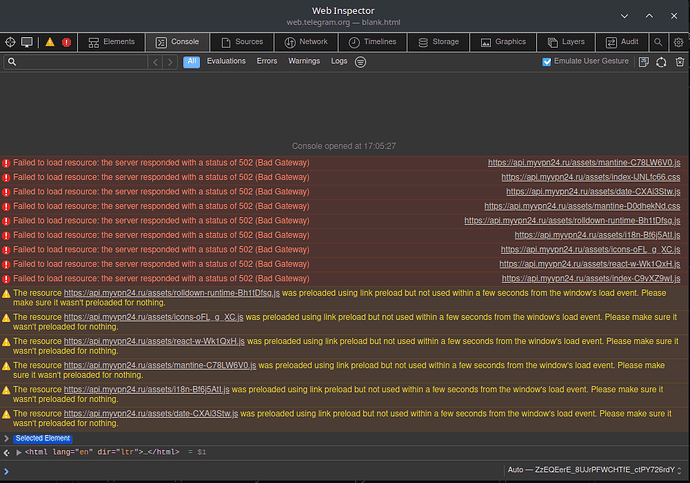Open the Storage tab
The image size is (690, 483).
click(x=438, y=42)
